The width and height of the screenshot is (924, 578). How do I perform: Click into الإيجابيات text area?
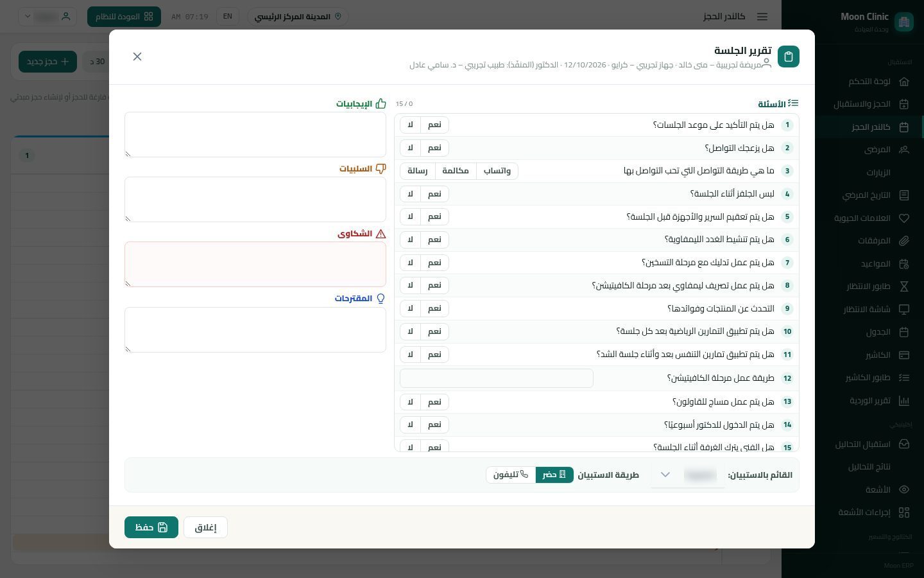[x=255, y=134]
